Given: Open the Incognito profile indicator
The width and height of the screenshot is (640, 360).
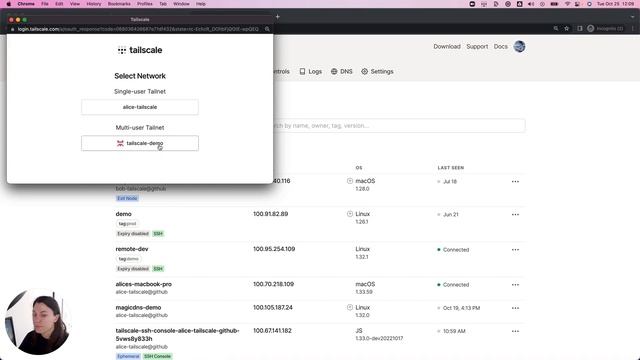Looking at the screenshot, I should coord(605,29).
